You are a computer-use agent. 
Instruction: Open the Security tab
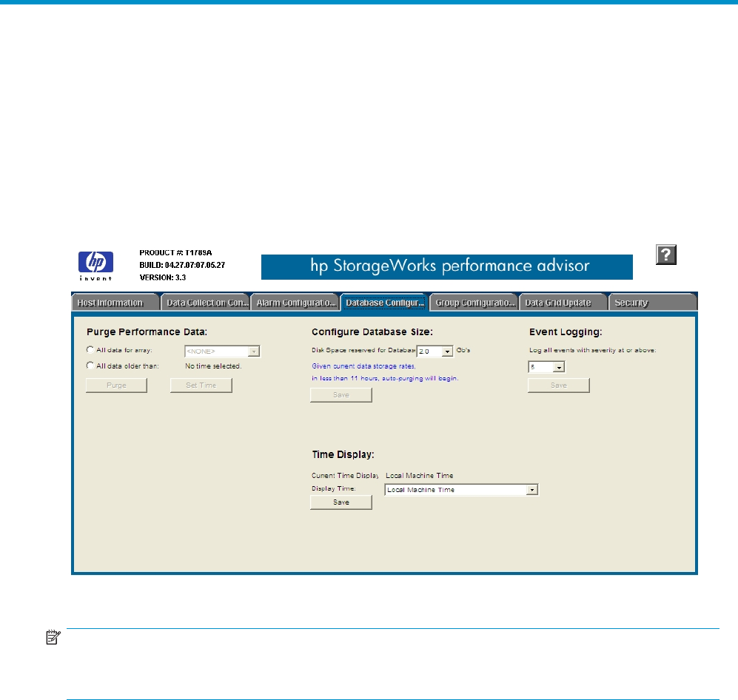coord(653,303)
